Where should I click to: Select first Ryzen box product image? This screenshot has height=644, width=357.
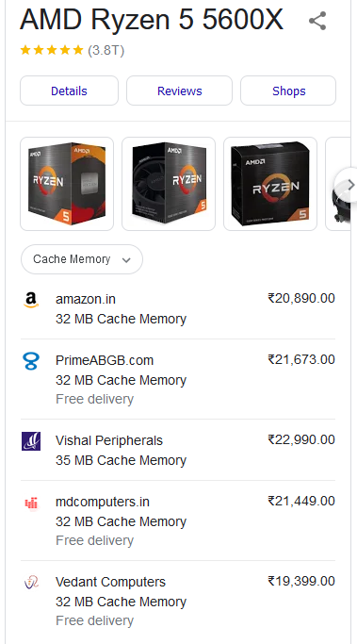[x=67, y=184]
